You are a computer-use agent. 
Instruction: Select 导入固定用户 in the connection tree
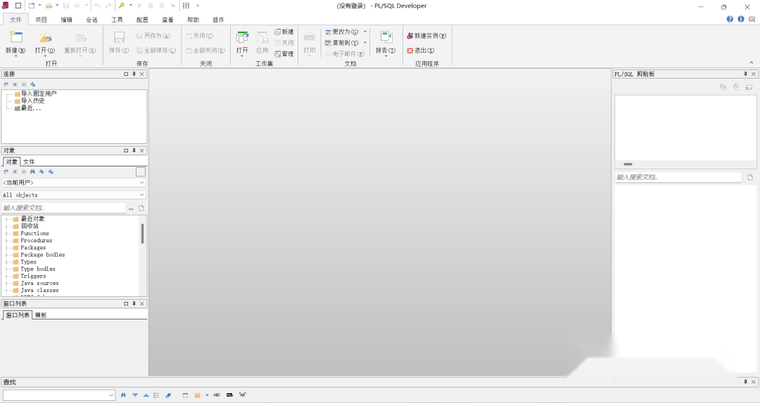(x=39, y=94)
